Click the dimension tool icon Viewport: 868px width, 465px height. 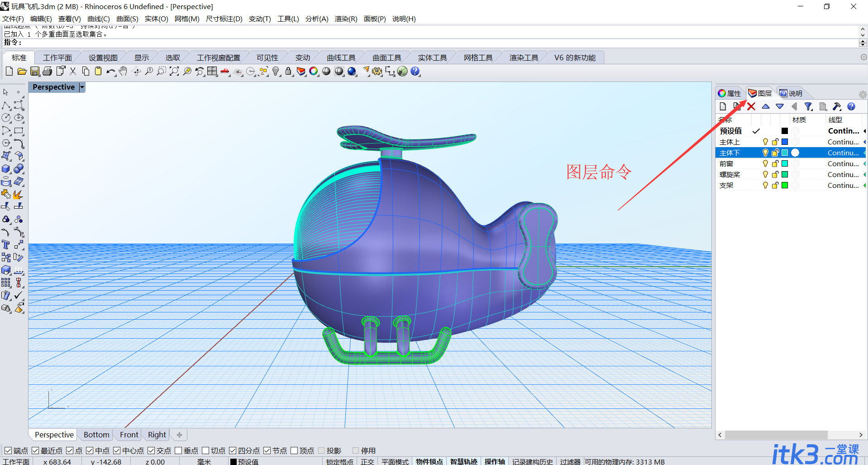390,71
